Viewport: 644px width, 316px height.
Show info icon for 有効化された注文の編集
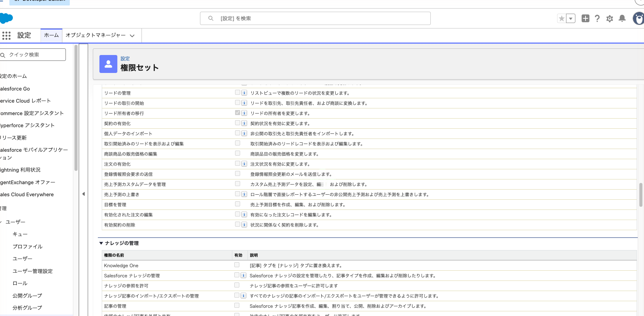click(x=244, y=215)
